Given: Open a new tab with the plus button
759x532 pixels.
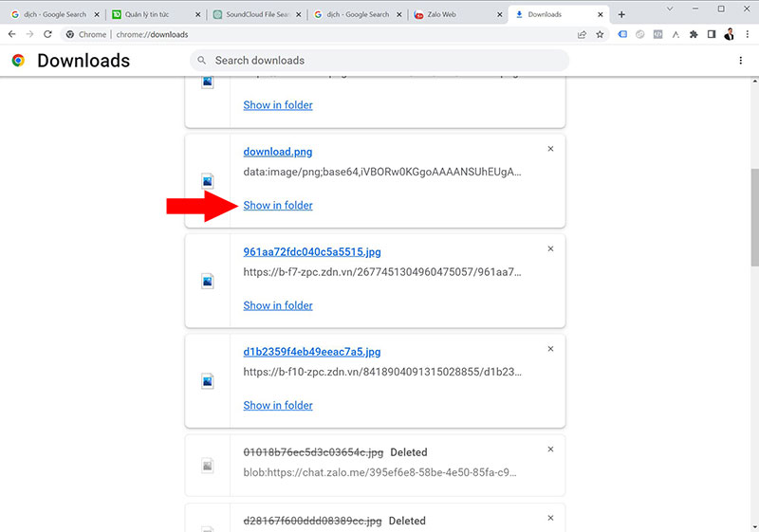Looking at the screenshot, I should pos(621,14).
